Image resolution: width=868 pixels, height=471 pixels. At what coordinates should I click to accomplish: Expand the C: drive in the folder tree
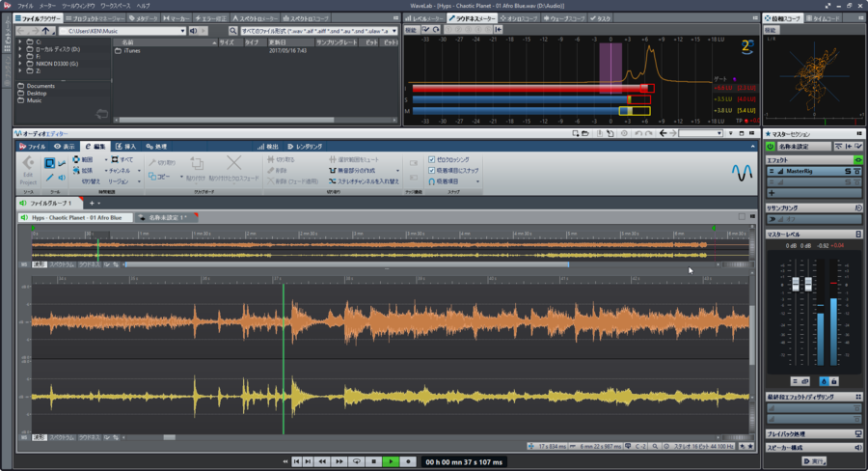pyautogui.click(x=20, y=42)
